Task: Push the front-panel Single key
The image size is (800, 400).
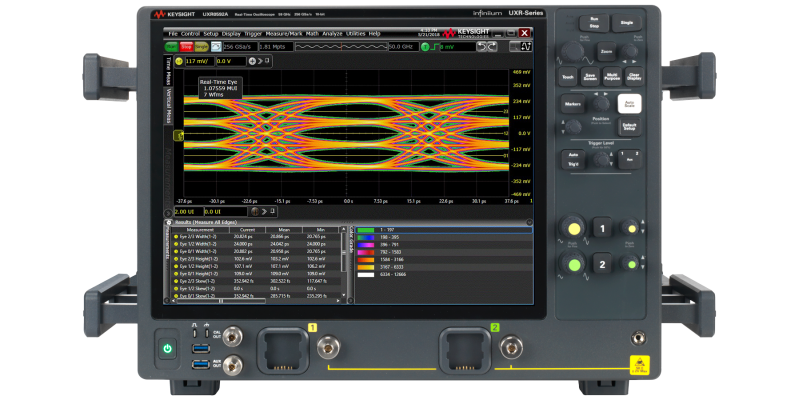Action: (x=627, y=23)
